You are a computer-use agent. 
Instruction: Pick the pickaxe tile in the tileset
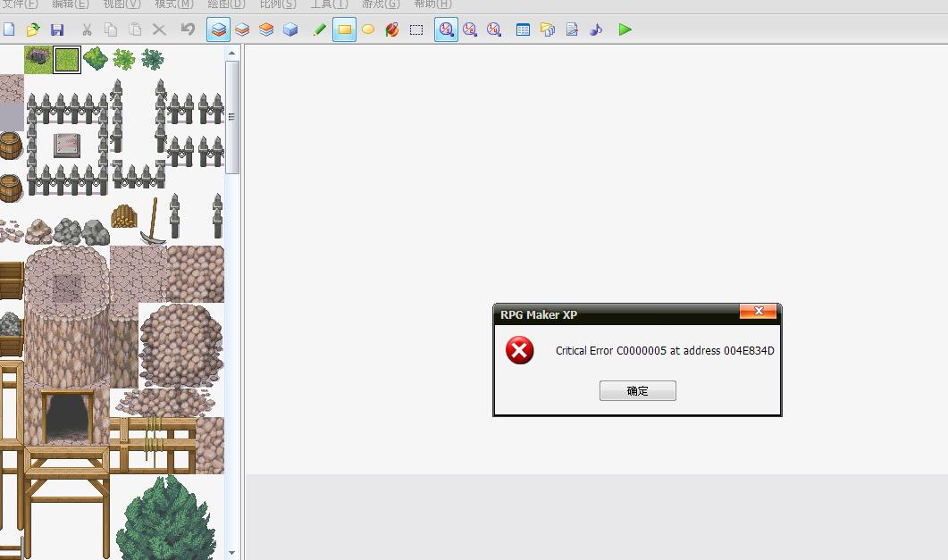(153, 221)
